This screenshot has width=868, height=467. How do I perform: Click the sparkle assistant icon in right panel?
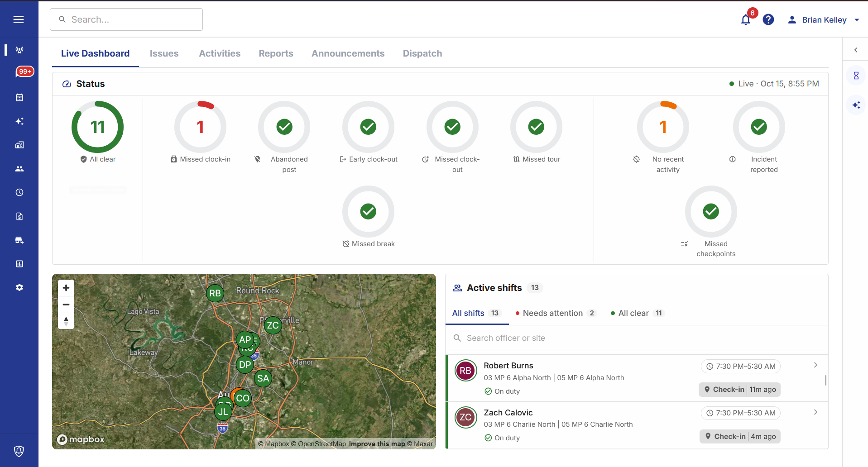856,105
